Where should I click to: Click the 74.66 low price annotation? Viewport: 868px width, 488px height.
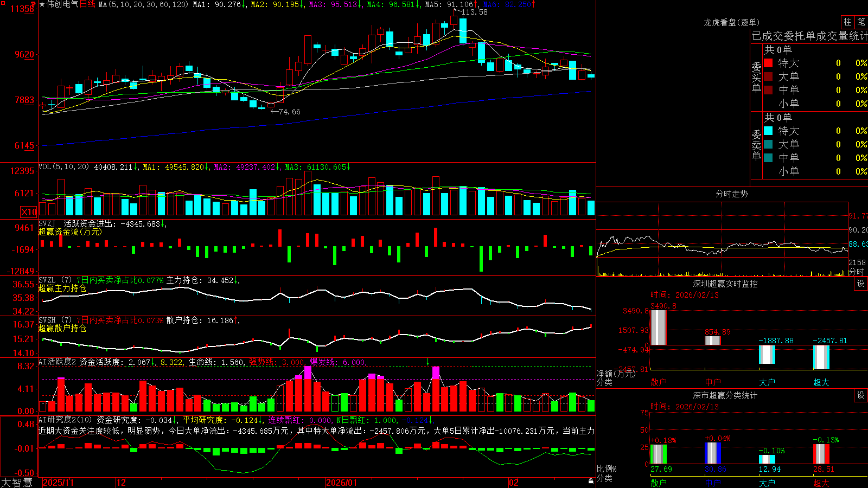[x=289, y=112]
